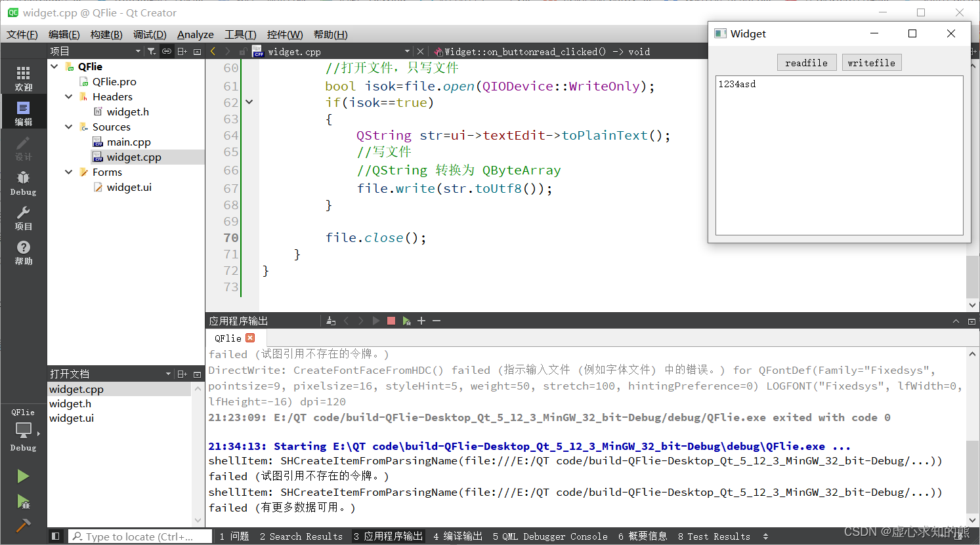Screen dimensions: 980x545
Task: Open the output panes selector arrows
Action: point(765,536)
